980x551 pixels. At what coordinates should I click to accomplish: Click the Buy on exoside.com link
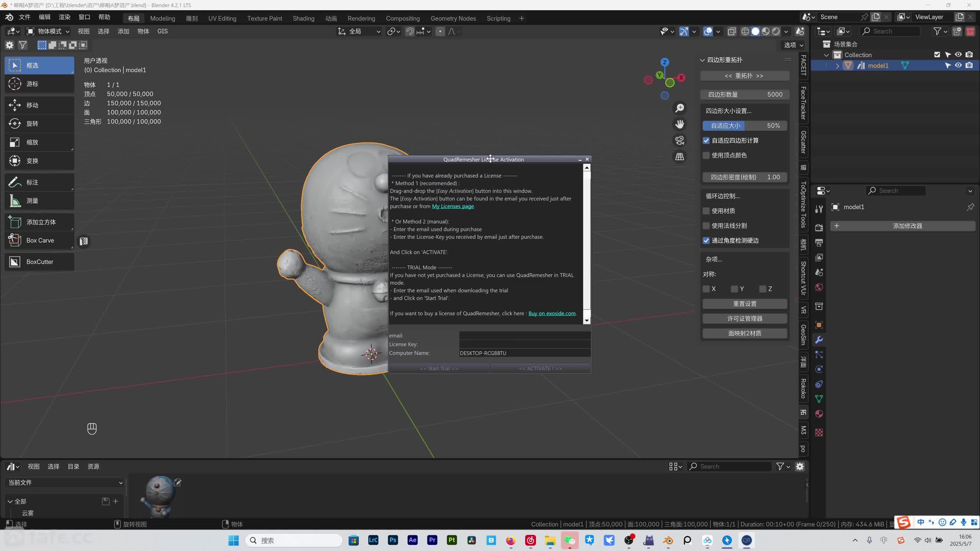click(x=552, y=313)
